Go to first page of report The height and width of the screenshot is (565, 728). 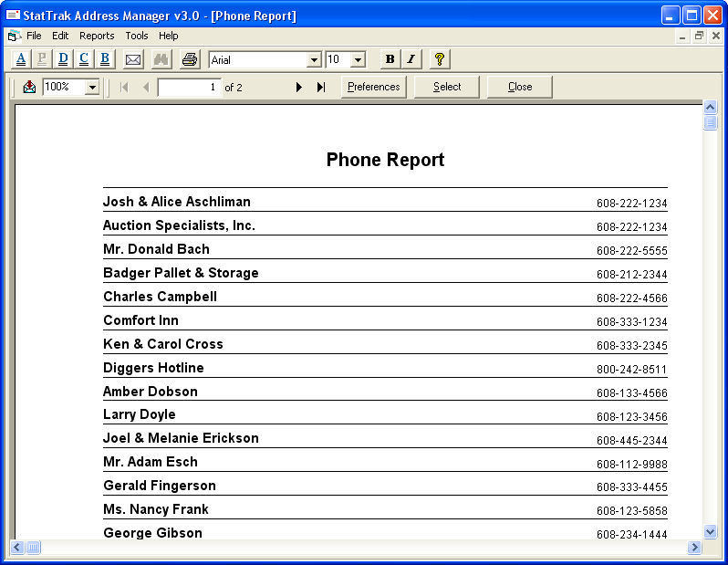coord(124,87)
